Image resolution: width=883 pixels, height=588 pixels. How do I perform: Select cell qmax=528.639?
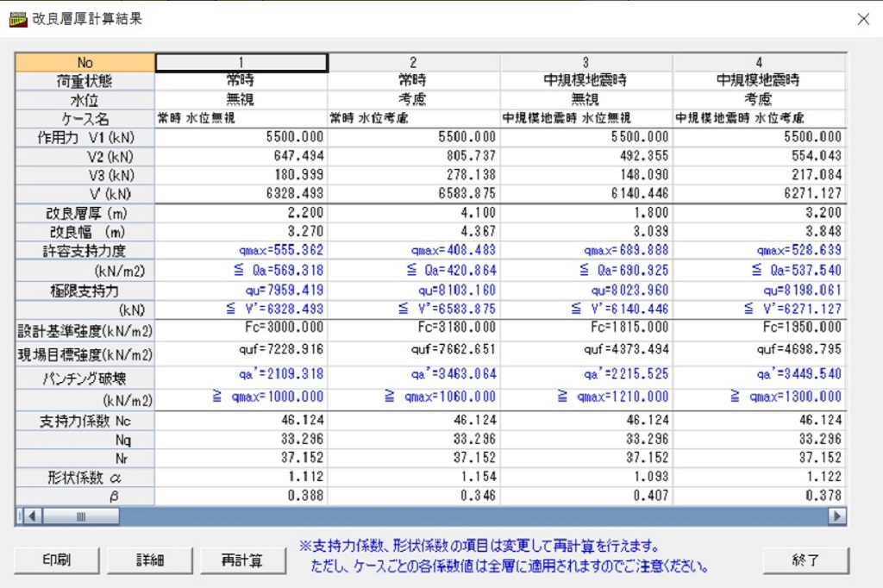click(x=759, y=250)
